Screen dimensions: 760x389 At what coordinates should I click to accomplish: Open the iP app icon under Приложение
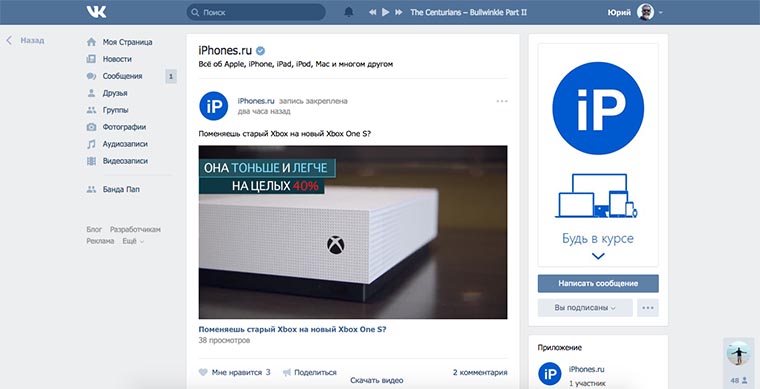click(x=550, y=374)
